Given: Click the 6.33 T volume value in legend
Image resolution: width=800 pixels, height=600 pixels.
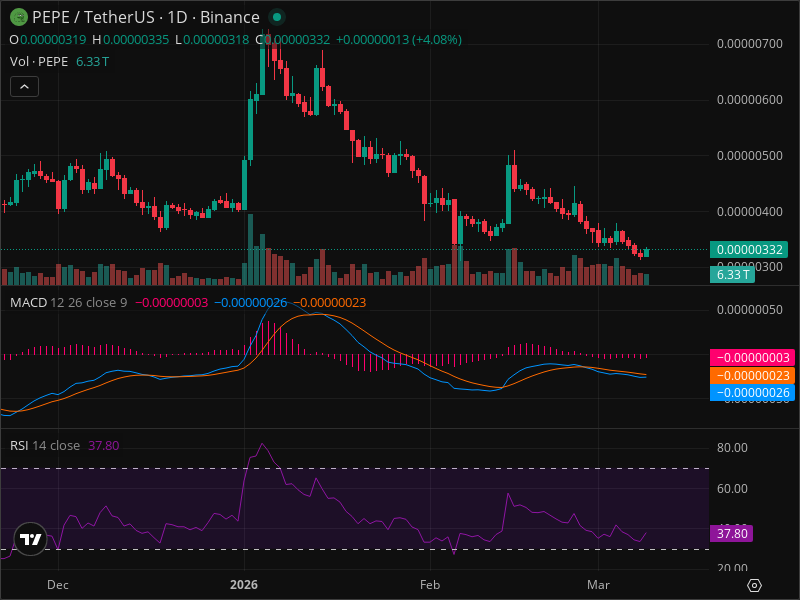Looking at the screenshot, I should click(x=92, y=62).
